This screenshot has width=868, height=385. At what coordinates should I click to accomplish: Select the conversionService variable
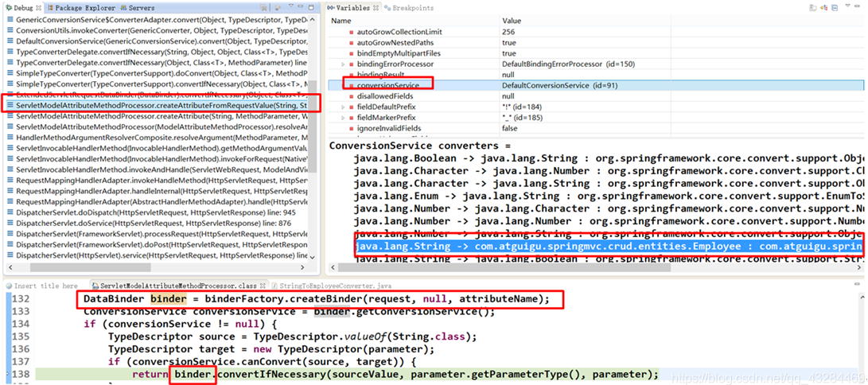(x=388, y=85)
